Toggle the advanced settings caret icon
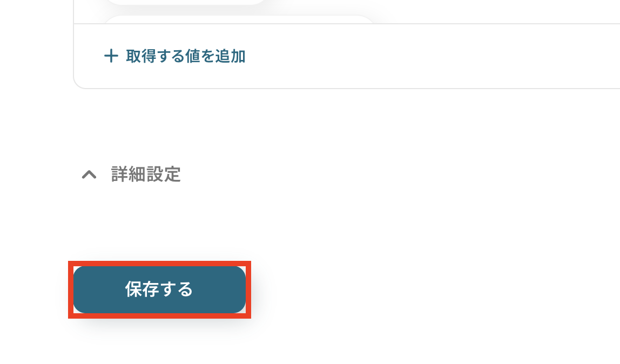 (x=89, y=174)
